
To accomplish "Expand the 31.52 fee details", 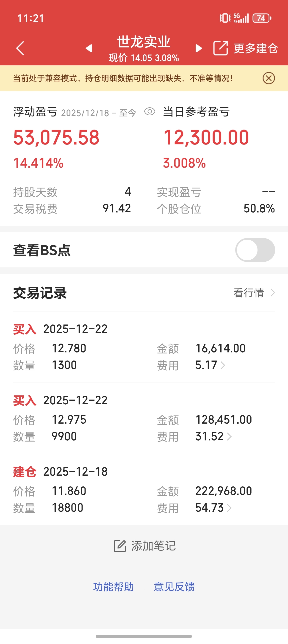I will 229,436.
